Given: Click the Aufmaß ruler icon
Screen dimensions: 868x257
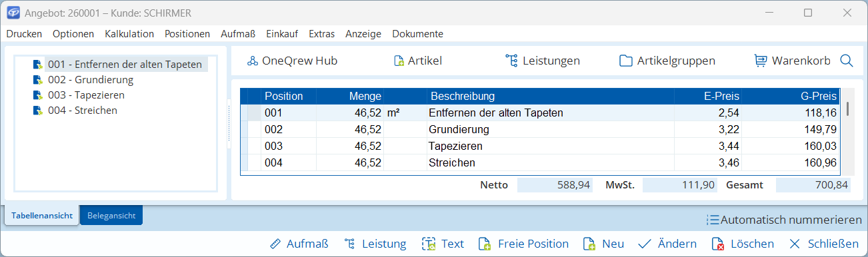Looking at the screenshot, I should pos(275,244).
